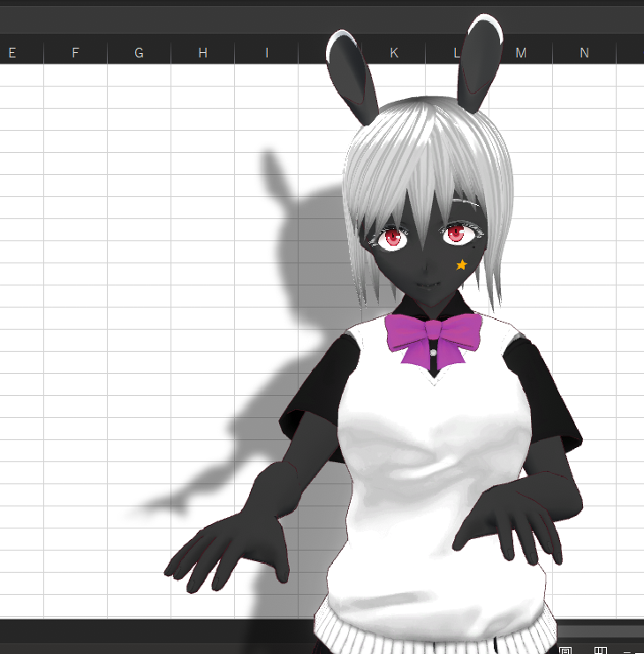The image size is (644, 654).
Task: Switch to Page Layout view icon
Action: 564,650
